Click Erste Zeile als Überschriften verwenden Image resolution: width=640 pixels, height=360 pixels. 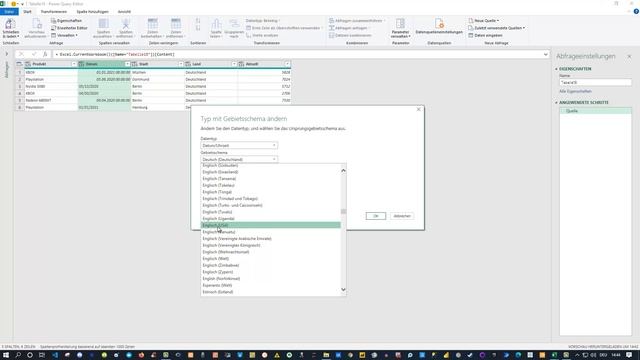[x=284, y=28]
